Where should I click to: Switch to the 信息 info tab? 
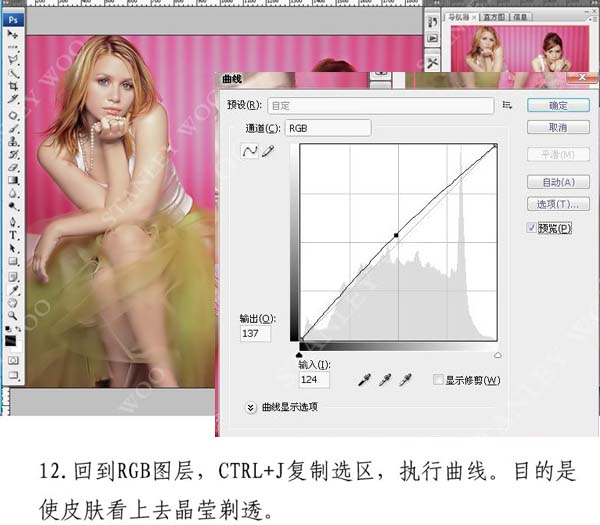pyautogui.click(x=521, y=16)
